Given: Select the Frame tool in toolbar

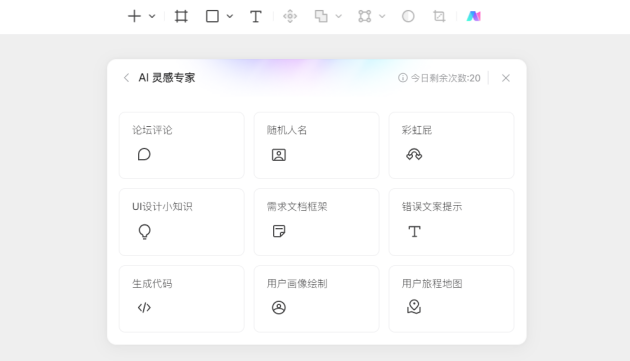Looking at the screenshot, I should 181,16.
